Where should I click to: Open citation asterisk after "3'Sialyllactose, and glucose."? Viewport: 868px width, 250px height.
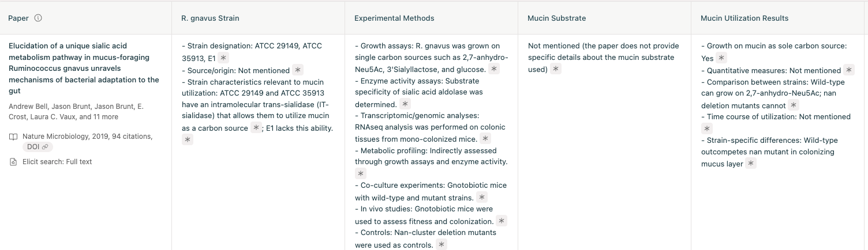(495, 69)
